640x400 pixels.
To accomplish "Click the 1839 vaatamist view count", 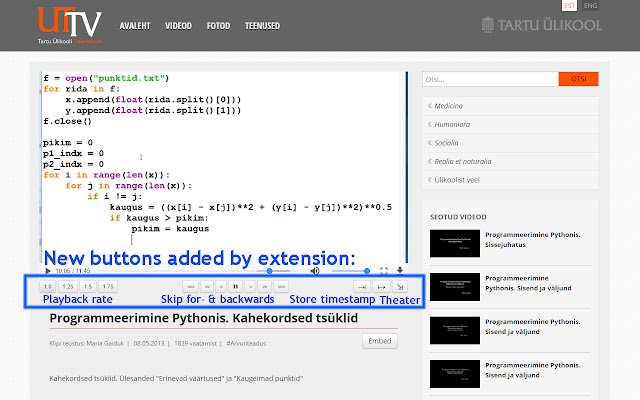I will 195,343.
